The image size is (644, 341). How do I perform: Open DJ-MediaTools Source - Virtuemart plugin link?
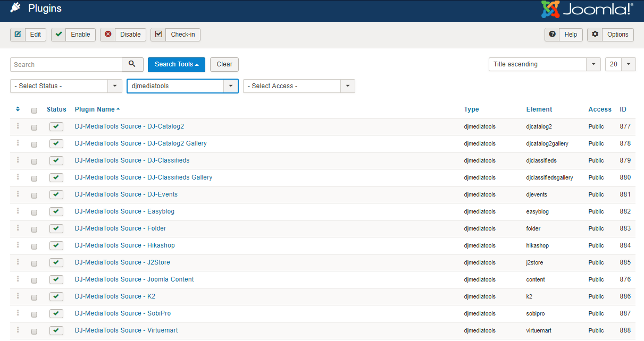point(126,330)
